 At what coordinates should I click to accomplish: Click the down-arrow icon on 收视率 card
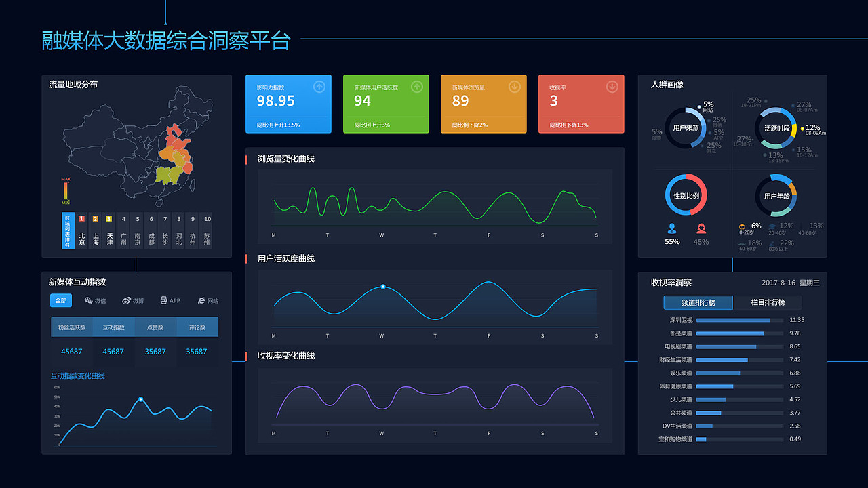612,87
